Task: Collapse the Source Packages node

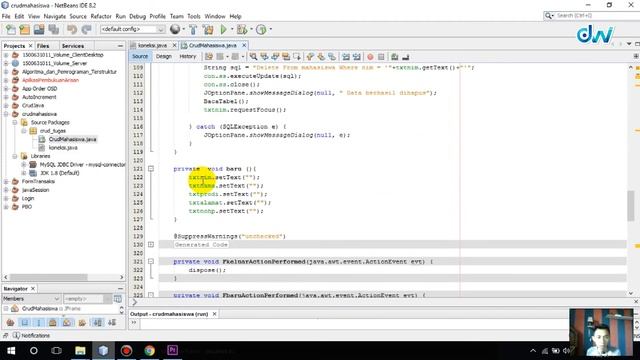Action: point(15,122)
